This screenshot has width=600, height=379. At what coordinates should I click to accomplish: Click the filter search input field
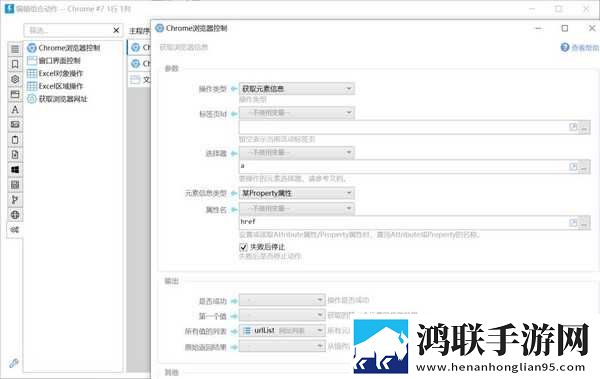pos(68,30)
